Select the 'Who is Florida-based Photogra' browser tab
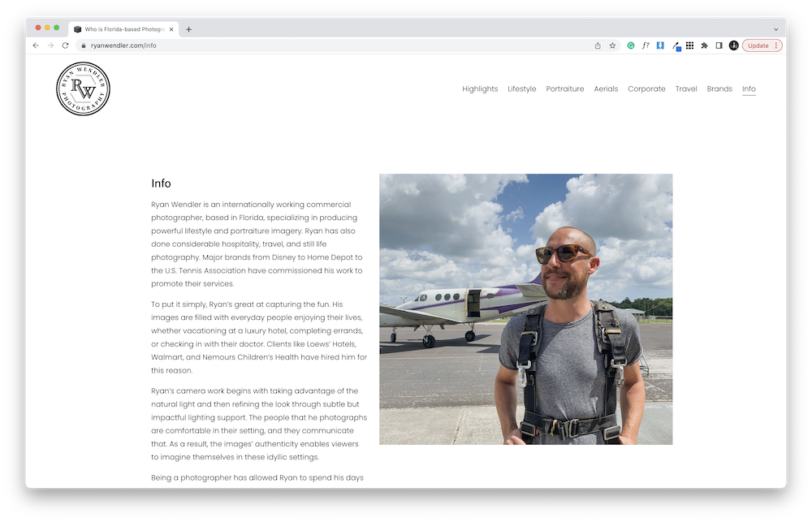The image size is (812, 522). (x=123, y=29)
